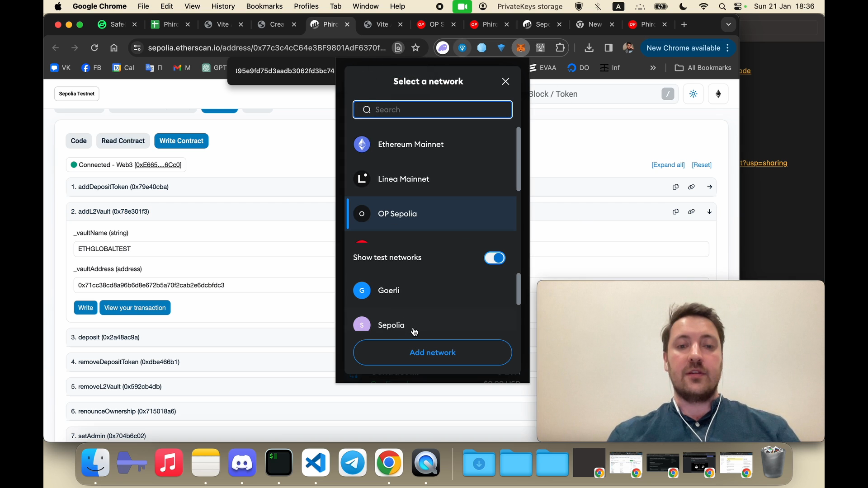The height and width of the screenshot is (488, 868).
Task: Focus the network Search field
Action: coord(432,109)
